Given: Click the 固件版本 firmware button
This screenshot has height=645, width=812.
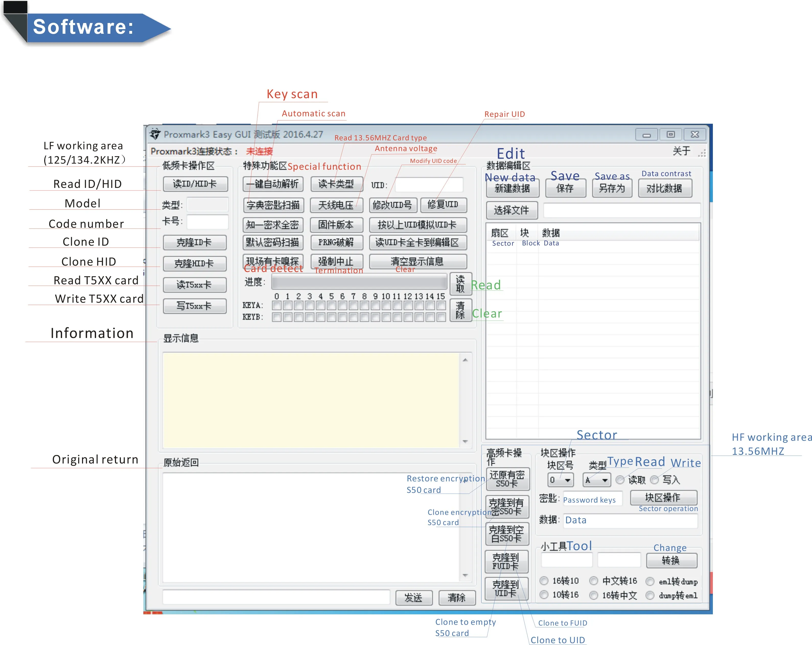Looking at the screenshot, I should [336, 224].
